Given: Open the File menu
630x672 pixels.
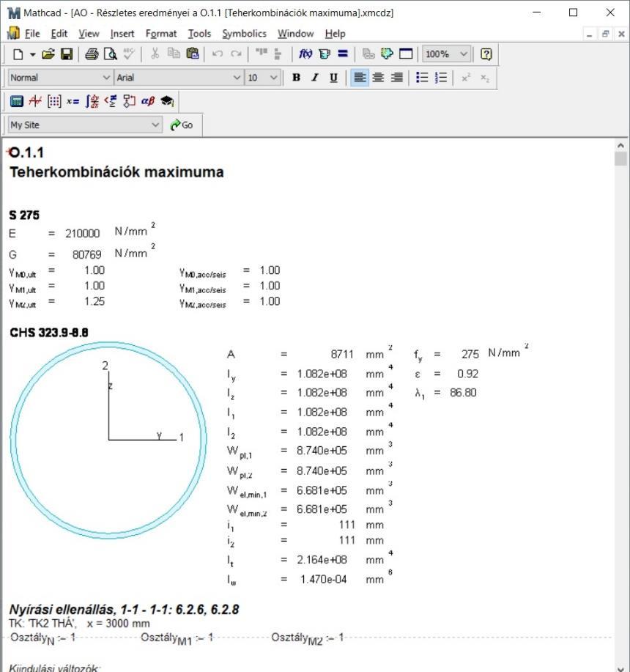Looking at the screenshot, I should [x=32, y=34].
